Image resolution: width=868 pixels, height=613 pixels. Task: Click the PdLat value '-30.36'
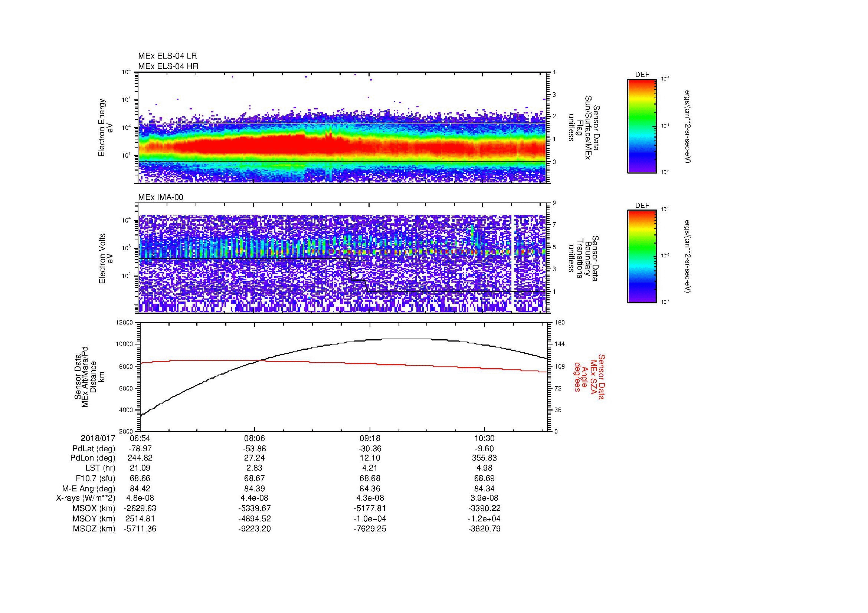point(370,449)
